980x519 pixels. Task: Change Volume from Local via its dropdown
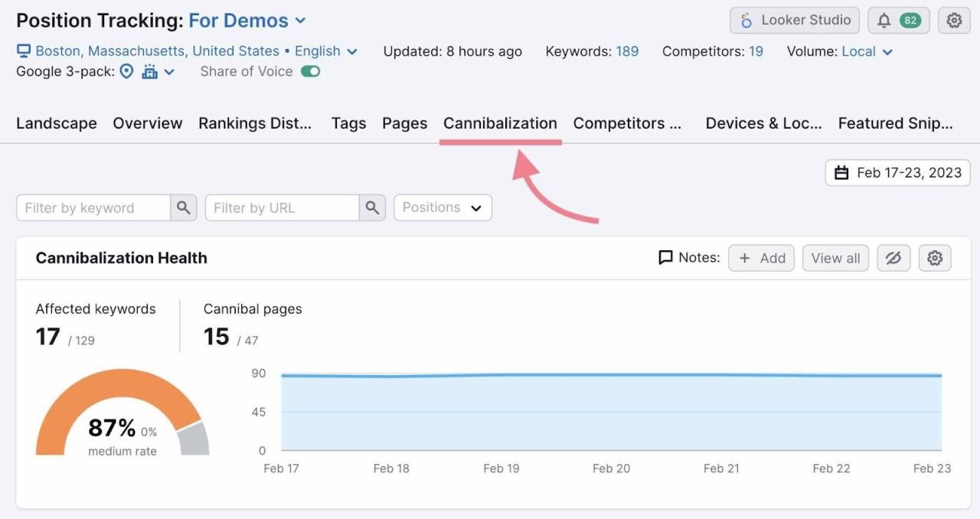click(865, 51)
